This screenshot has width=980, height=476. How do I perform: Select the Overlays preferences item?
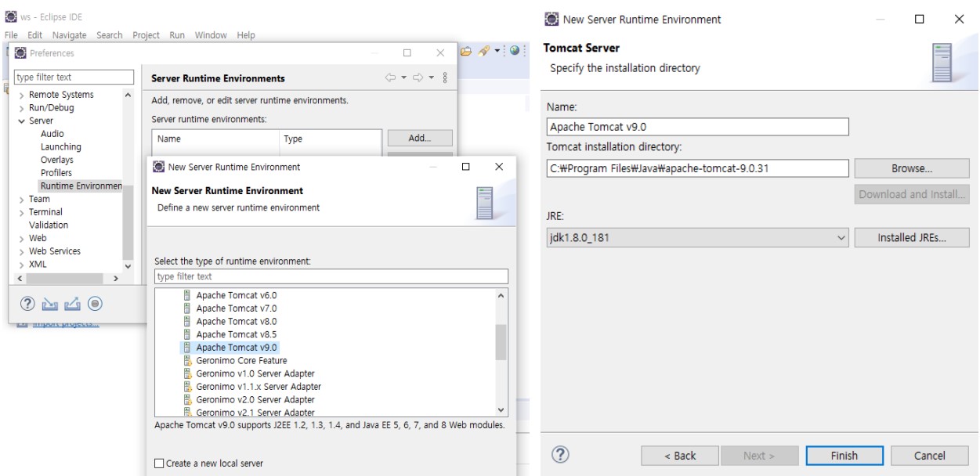click(56, 160)
